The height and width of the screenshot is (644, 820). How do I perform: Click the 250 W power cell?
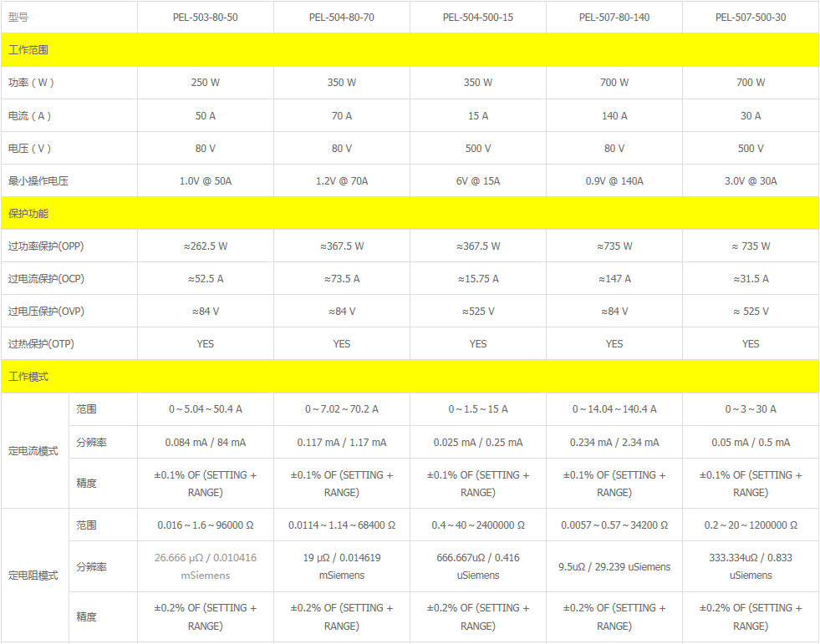tap(205, 83)
